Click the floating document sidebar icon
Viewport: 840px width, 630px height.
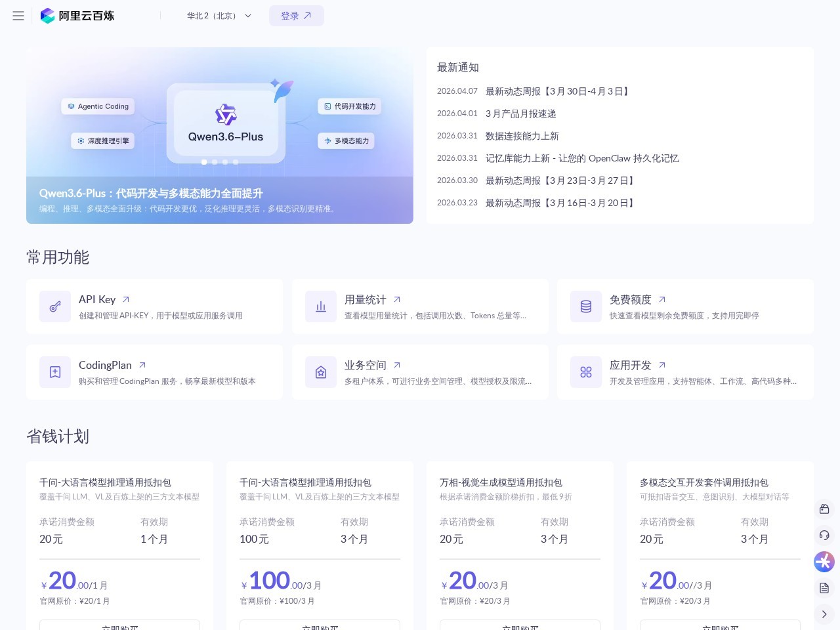[824, 588]
